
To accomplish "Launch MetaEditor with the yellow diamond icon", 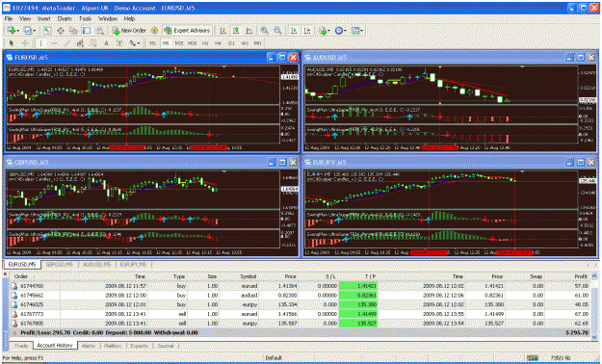I will click(154, 31).
